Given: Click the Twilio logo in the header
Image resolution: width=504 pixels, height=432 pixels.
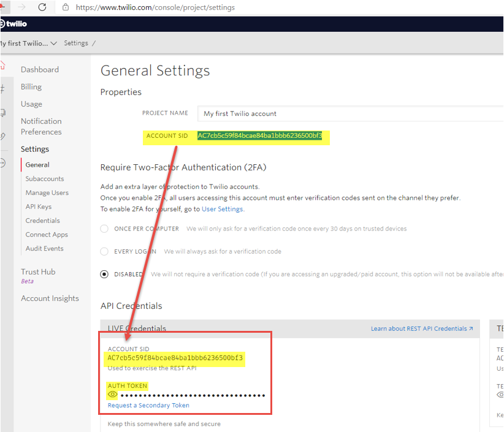Looking at the screenshot, I should (x=13, y=24).
